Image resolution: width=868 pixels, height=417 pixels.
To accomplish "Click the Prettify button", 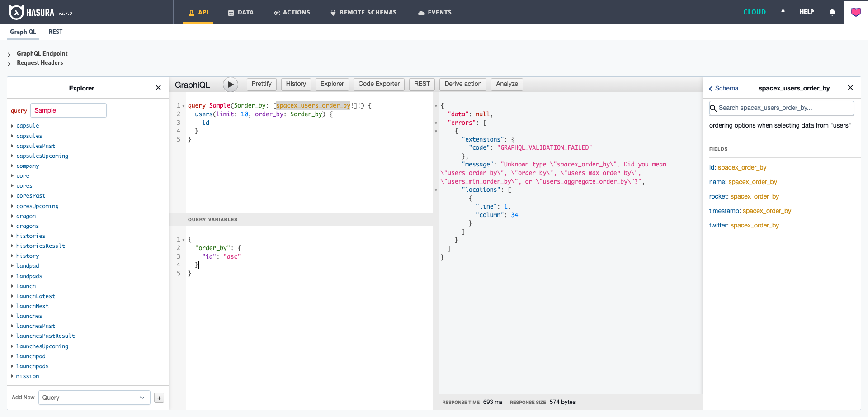I will tap(261, 84).
